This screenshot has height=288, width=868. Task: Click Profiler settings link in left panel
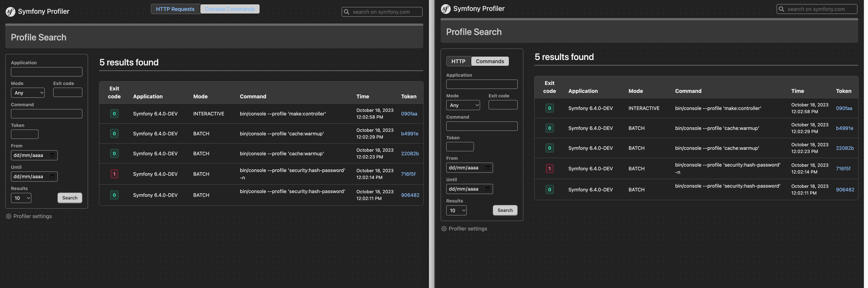(x=33, y=216)
